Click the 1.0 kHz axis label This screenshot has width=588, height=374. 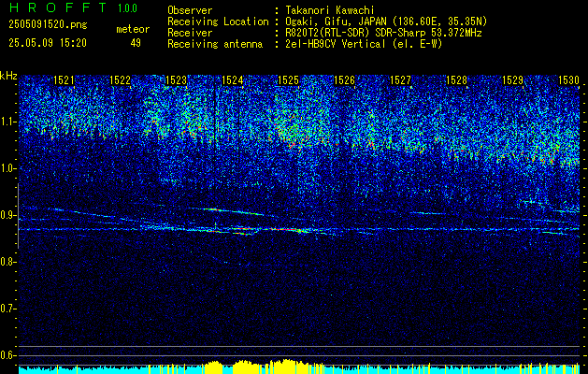pyautogui.click(x=8, y=169)
